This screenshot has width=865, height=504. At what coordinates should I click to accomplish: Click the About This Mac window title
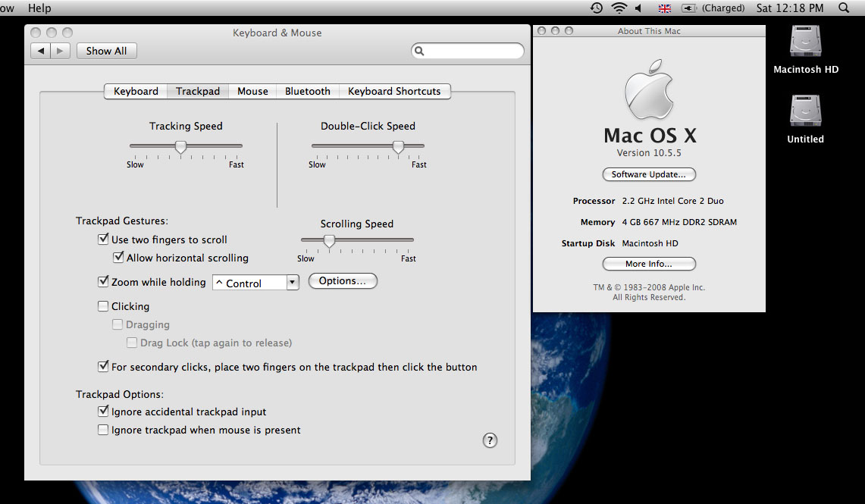[x=649, y=31]
